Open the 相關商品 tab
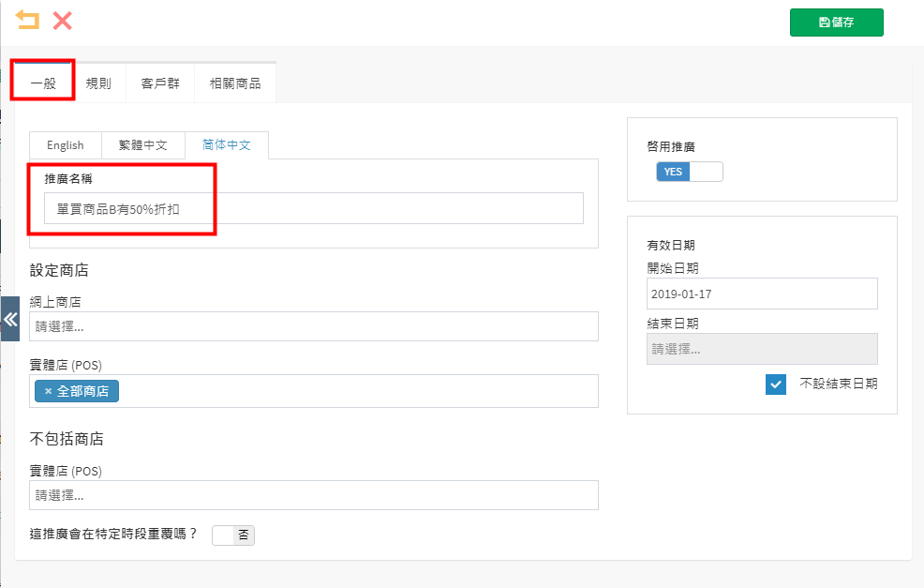924x588 pixels. [235, 83]
